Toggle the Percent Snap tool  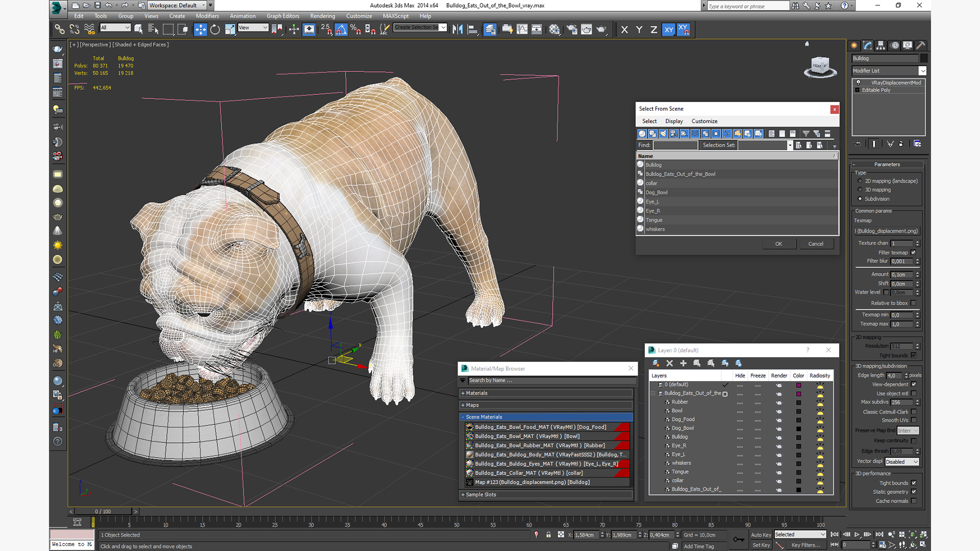tap(356, 29)
